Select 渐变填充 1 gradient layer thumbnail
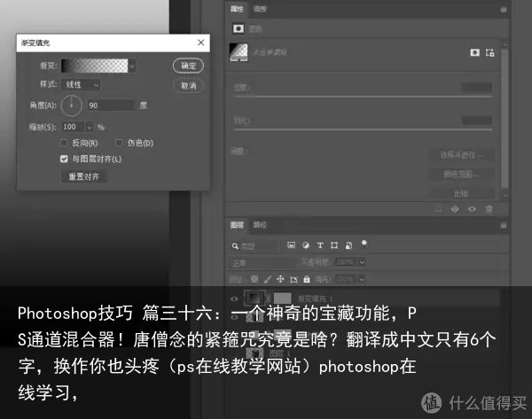Viewport: 532px width, 419px height. coord(254,299)
